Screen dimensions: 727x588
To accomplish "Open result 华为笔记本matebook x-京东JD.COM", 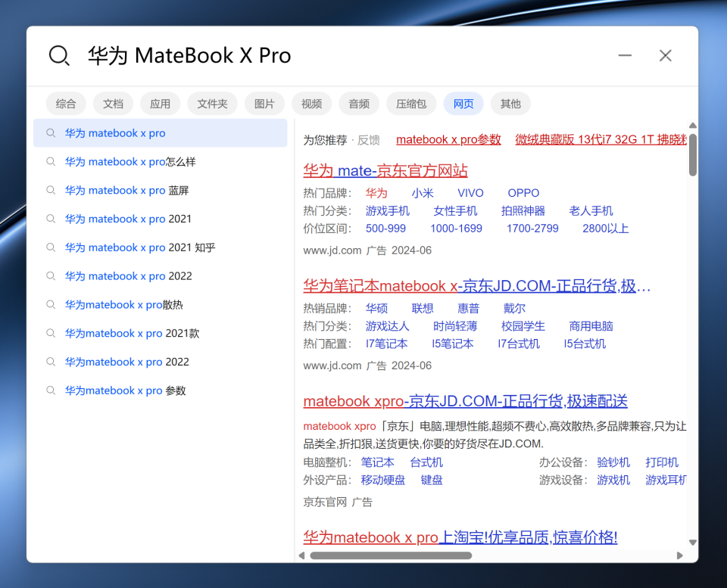I will tap(476, 286).
